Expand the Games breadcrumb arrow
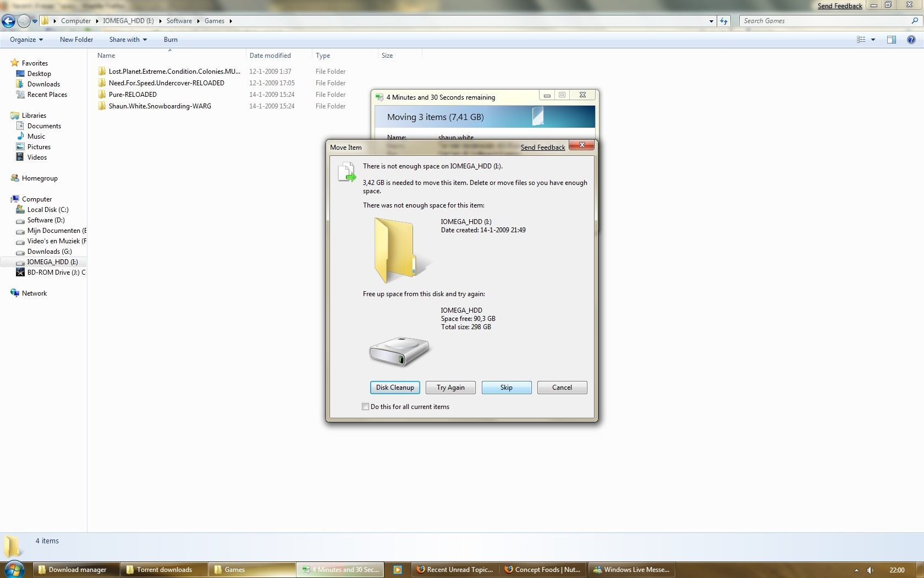This screenshot has width=924, height=578. (231, 21)
